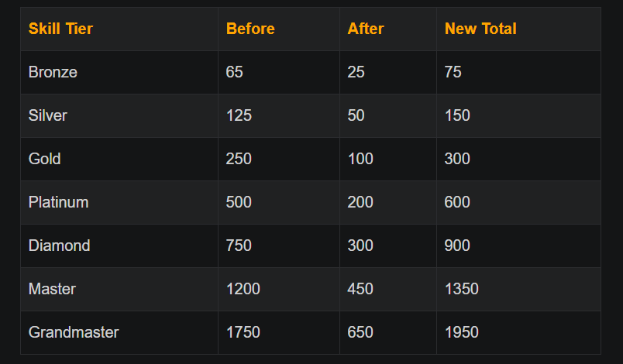Click Silver's After value 50

pyautogui.click(x=356, y=115)
